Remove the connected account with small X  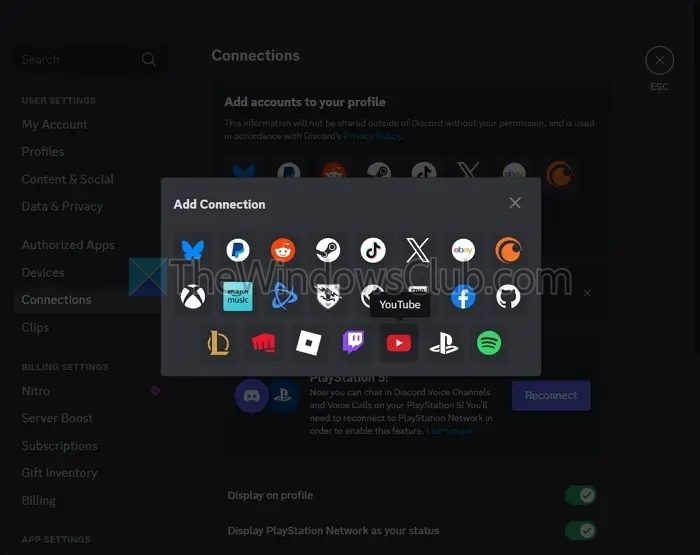pyautogui.click(x=588, y=293)
